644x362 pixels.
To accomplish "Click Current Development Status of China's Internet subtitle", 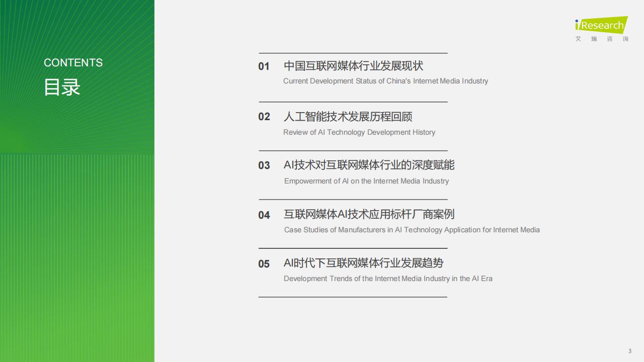I will [385, 81].
